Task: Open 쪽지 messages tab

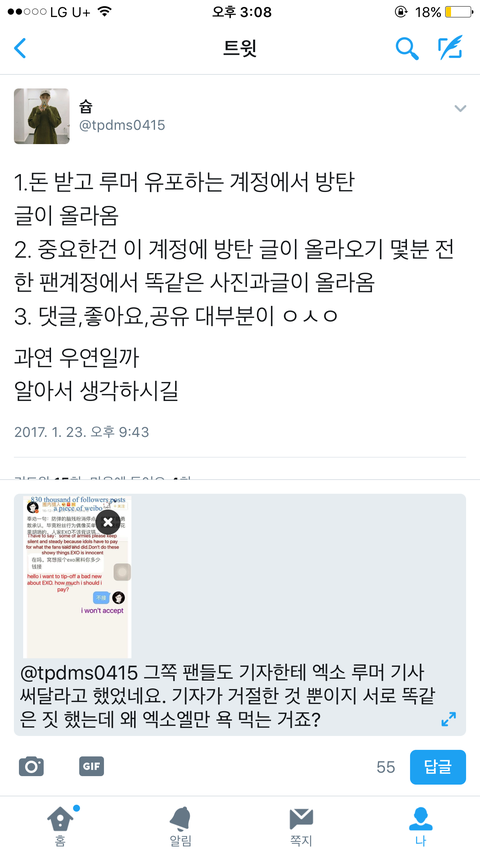Action: [300, 825]
